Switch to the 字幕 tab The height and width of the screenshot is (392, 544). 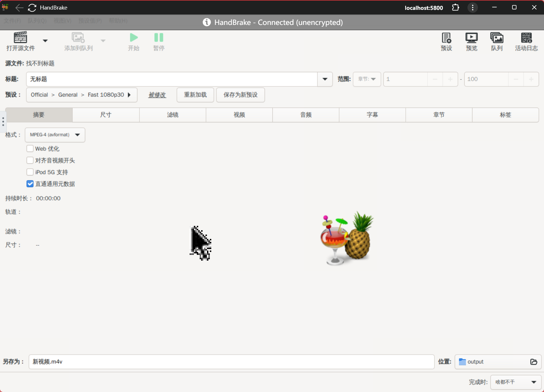click(372, 115)
